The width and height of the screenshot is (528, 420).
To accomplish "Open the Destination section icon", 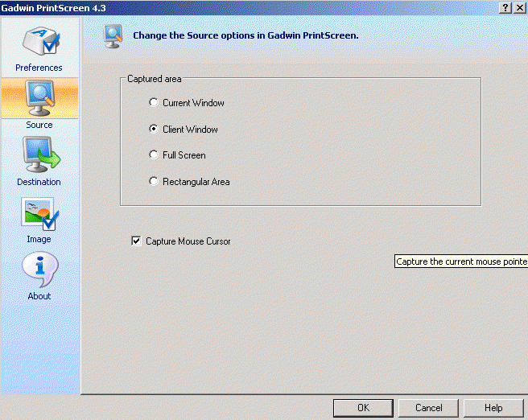I will click(x=41, y=155).
